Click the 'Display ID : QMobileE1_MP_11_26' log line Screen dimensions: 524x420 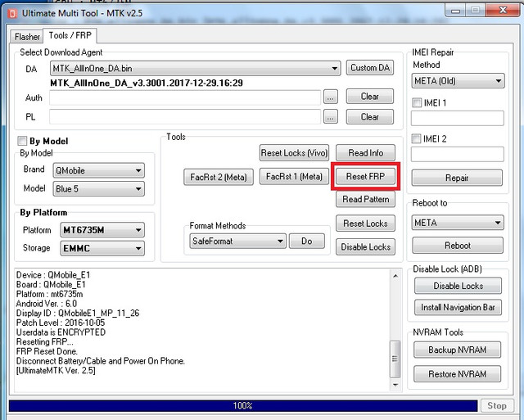(x=78, y=314)
